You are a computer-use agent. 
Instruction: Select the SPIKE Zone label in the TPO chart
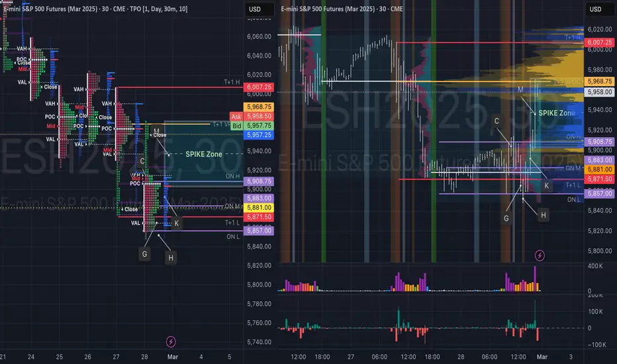coord(204,154)
